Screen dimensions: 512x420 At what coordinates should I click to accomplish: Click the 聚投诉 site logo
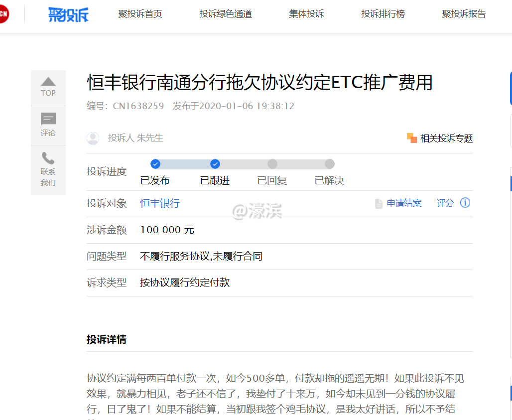68,14
